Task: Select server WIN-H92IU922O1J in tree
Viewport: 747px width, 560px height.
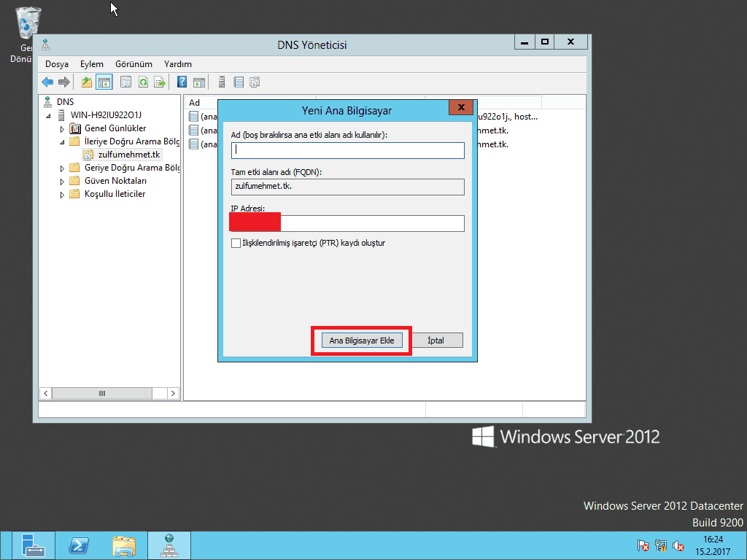Action: 106,114
